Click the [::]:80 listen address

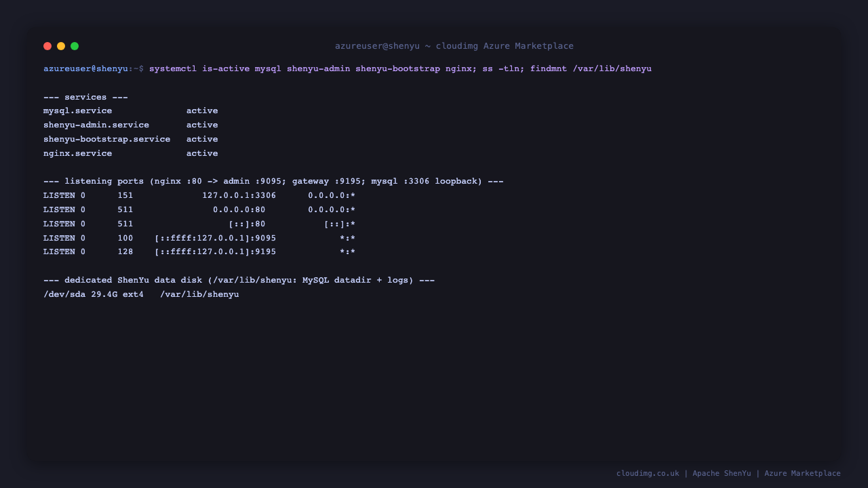tap(247, 224)
